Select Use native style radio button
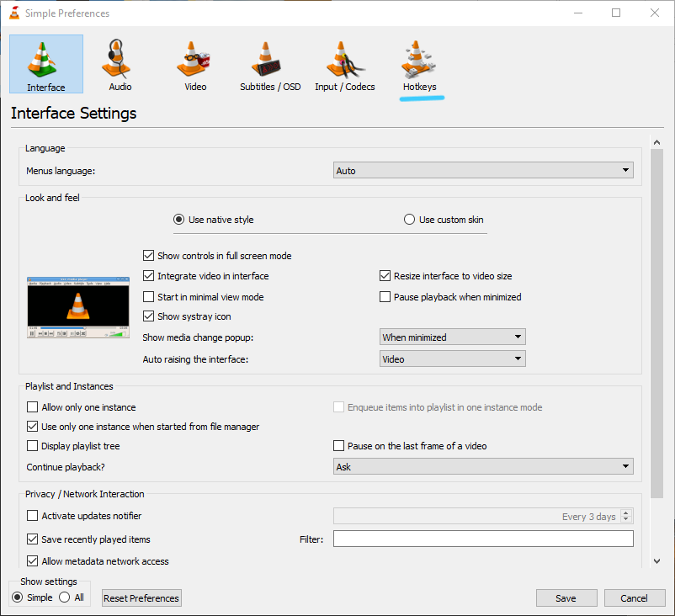Screen dimensions: 675x616 (x=178, y=220)
